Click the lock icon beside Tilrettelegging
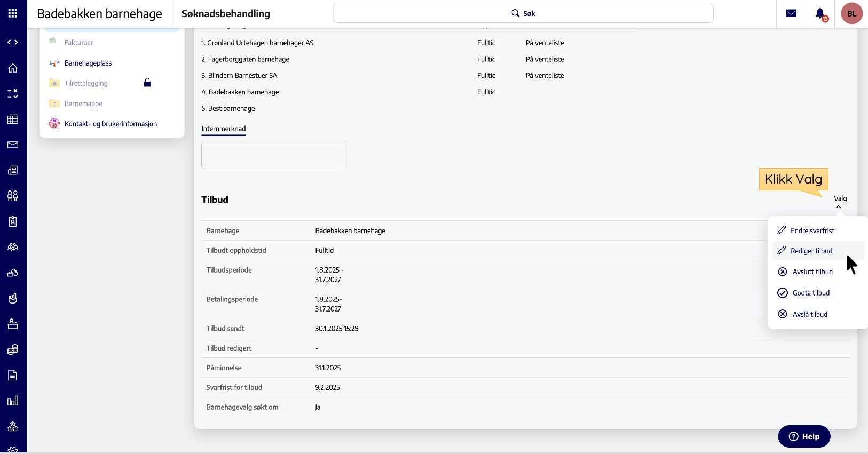 [x=147, y=83]
